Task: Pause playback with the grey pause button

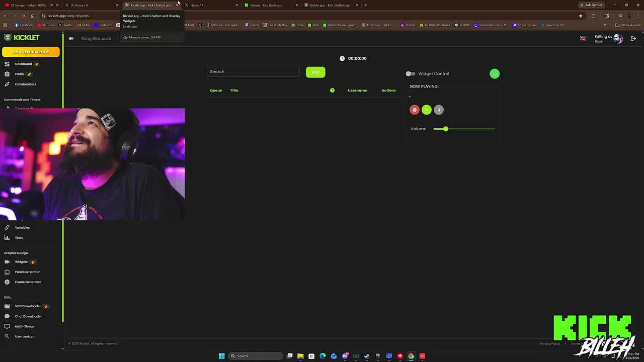Action: (439, 110)
